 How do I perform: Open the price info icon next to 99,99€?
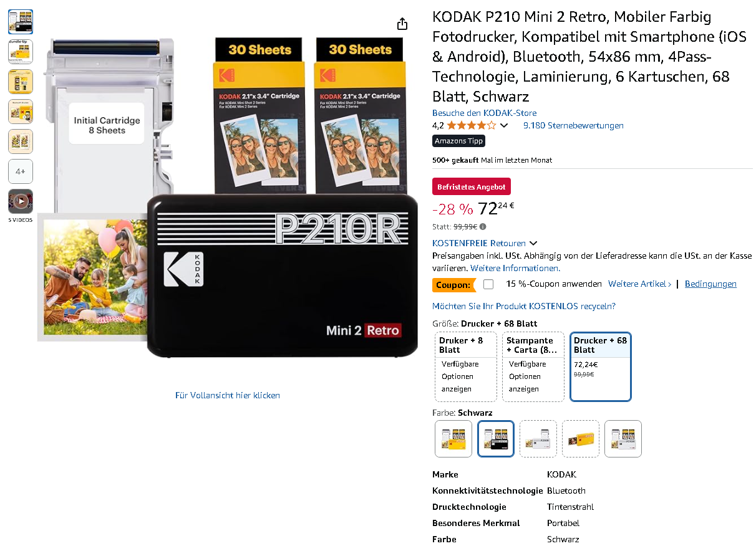483,227
